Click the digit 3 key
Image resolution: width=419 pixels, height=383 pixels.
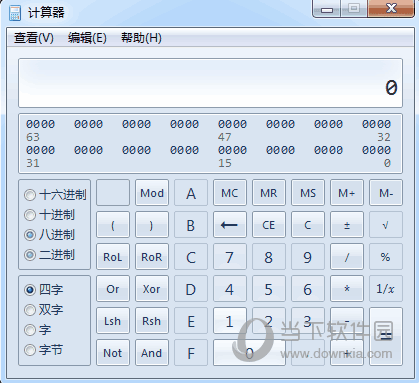tap(308, 321)
